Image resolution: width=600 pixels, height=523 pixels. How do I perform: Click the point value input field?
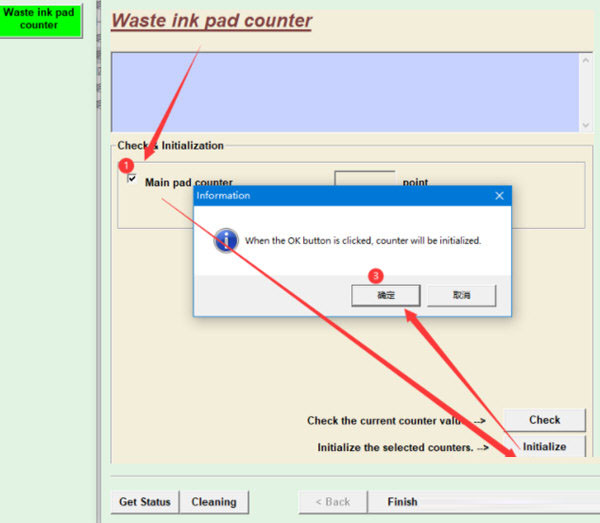pyautogui.click(x=364, y=178)
